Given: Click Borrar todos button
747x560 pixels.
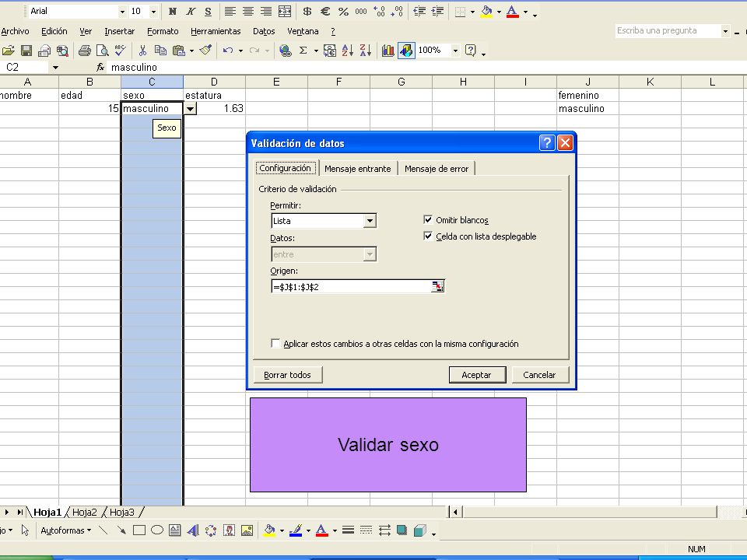Looking at the screenshot, I should tap(287, 375).
